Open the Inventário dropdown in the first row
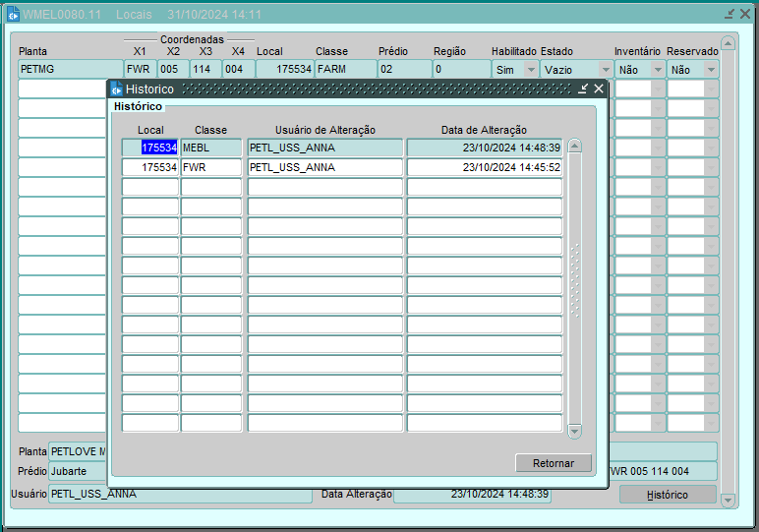 pyautogui.click(x=657, y=70)
